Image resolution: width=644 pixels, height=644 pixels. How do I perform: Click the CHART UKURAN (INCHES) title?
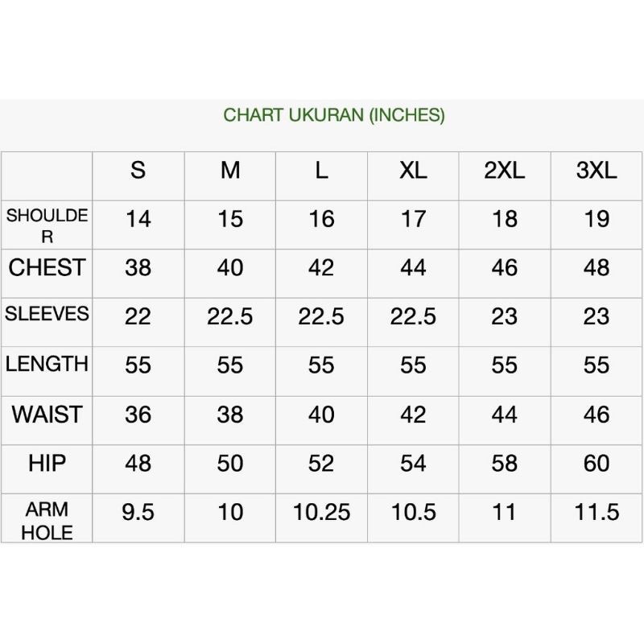[334, 115]
